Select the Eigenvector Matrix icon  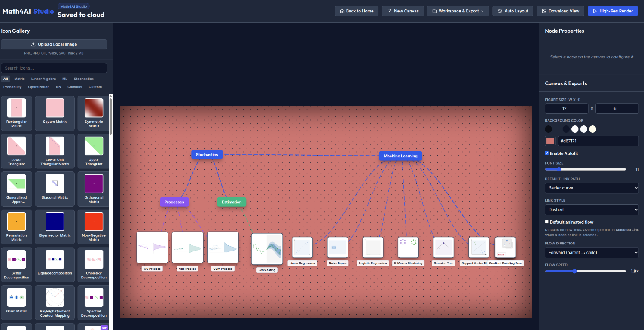[x=55, y=227]
